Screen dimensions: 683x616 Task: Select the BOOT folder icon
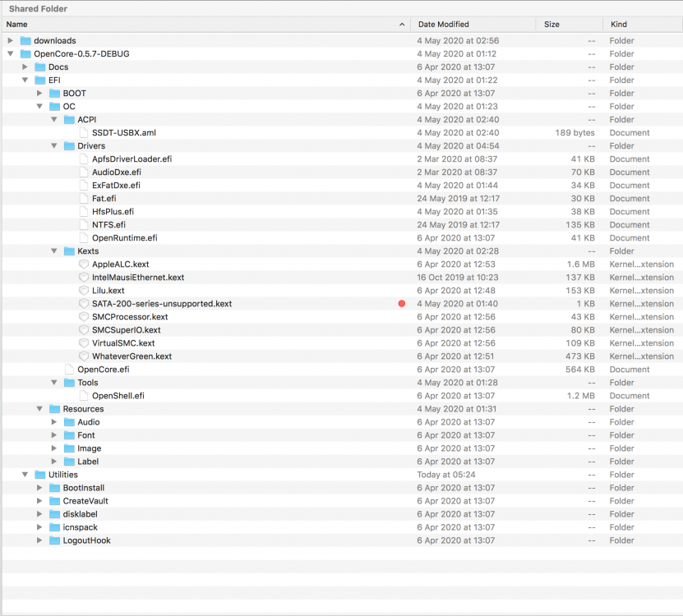54,93
